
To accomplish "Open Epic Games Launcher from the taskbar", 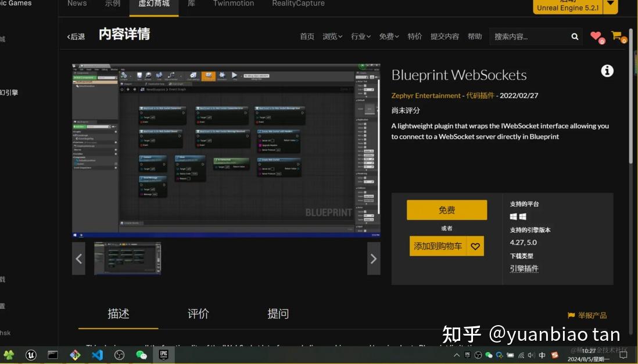I will 163,355.
